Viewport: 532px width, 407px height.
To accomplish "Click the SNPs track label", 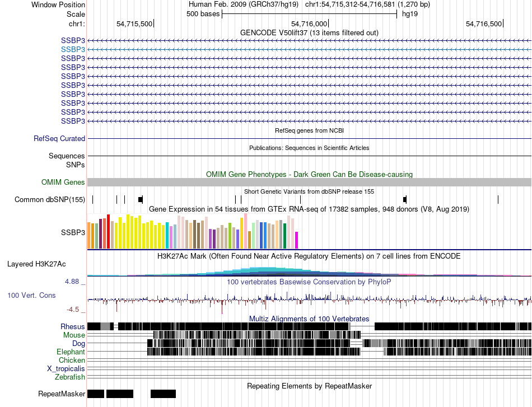I will coord(76,165).
